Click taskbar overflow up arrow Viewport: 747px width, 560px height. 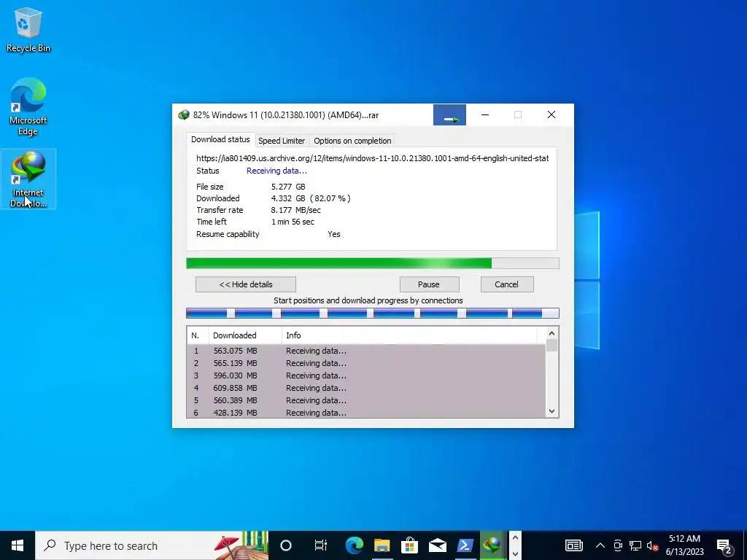point(515,538)
